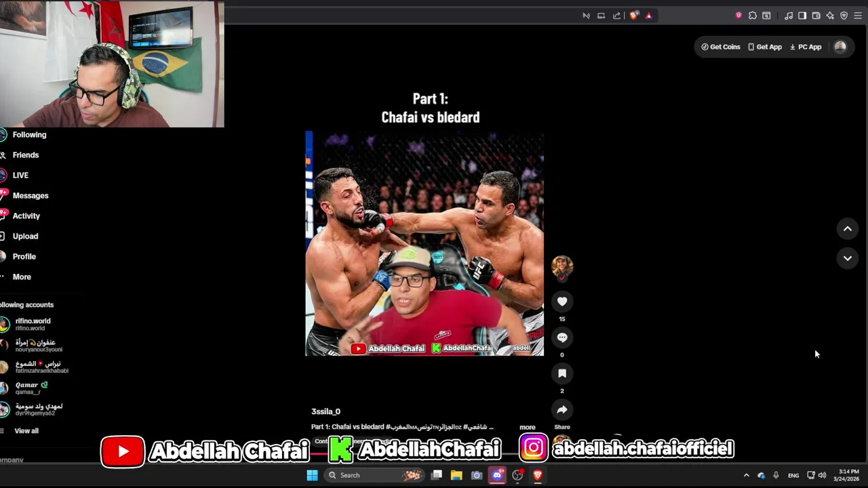Viewport: 868px width, 488px height.
Task: Open the LIVE section in sidebar
Action: click(15, 176)
